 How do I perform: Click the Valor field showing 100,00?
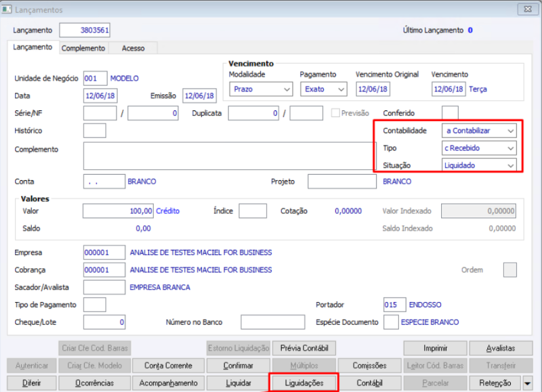tap(118, 211)
